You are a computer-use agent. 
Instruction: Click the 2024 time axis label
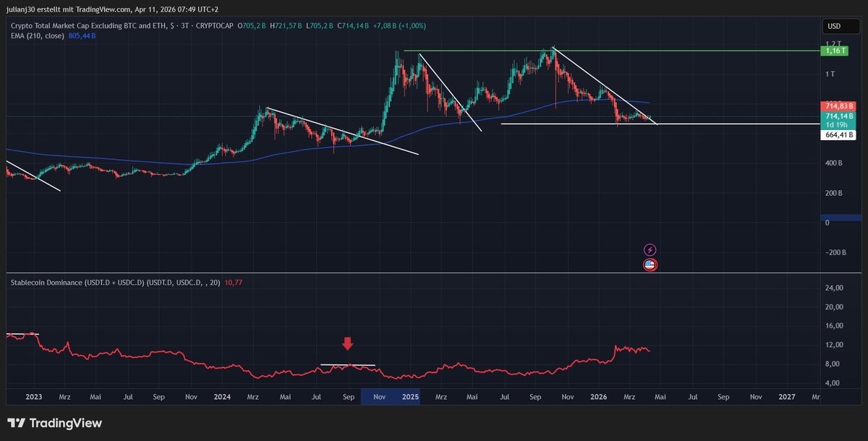[222, 397]
